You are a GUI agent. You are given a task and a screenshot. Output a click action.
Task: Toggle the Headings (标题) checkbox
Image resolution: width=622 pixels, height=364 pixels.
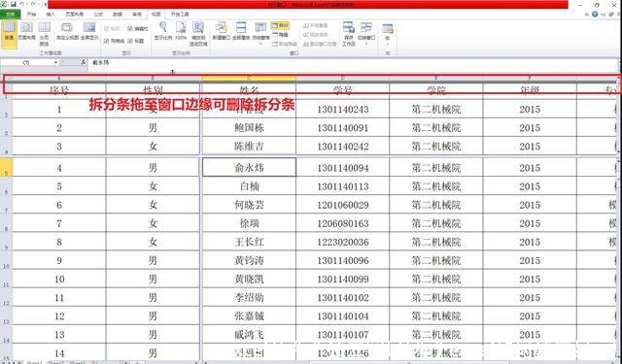[x=136, y=41]
